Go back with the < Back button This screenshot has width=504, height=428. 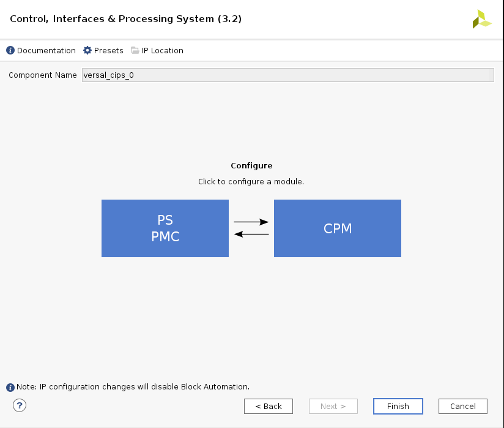269,407
